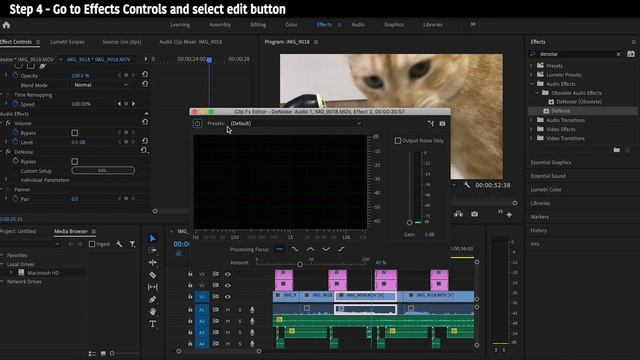Toggle the DeNoise Bypass checkbox
The image size is (640, 360).
75,161
